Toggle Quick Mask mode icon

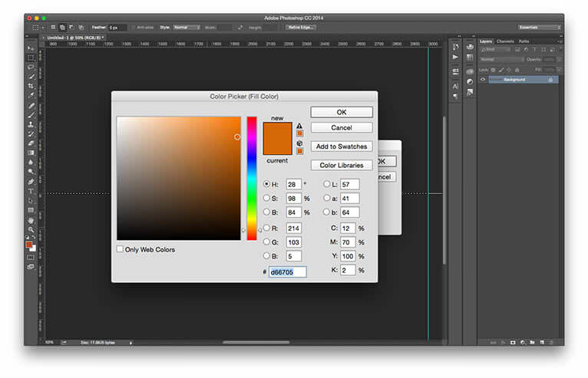tap(31, 258)
